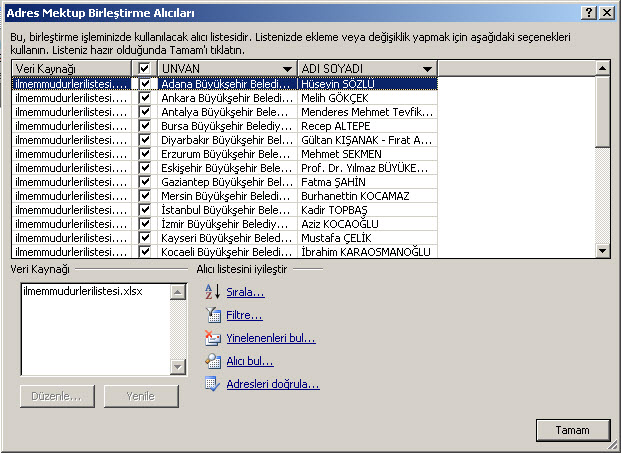The width and height of the screenshot is (621, 453).
Task: Click the data source box scroll down arrow
Action: coord(177,366)
